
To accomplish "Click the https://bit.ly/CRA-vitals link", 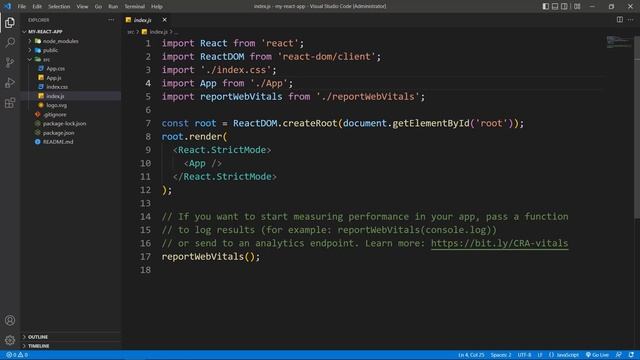I will [x=499, y=243].
